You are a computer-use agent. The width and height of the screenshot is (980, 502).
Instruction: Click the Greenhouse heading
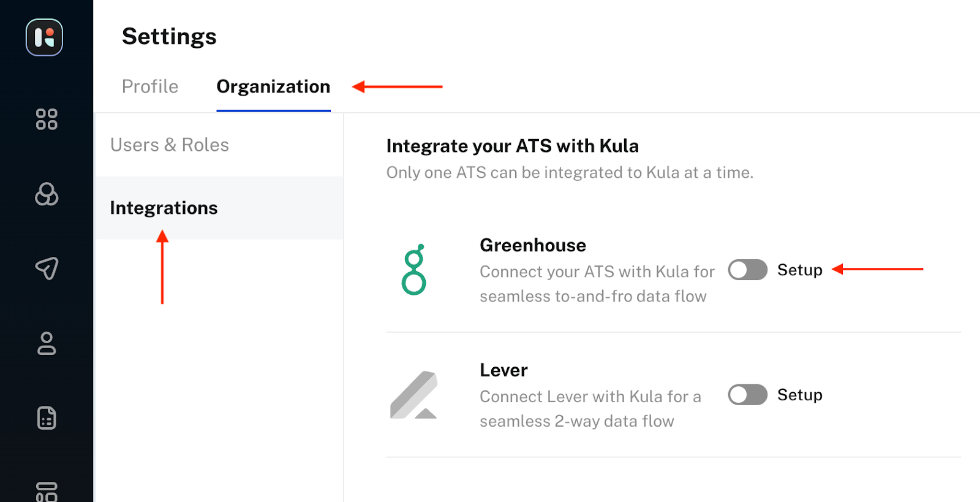[x=533, y=245]
